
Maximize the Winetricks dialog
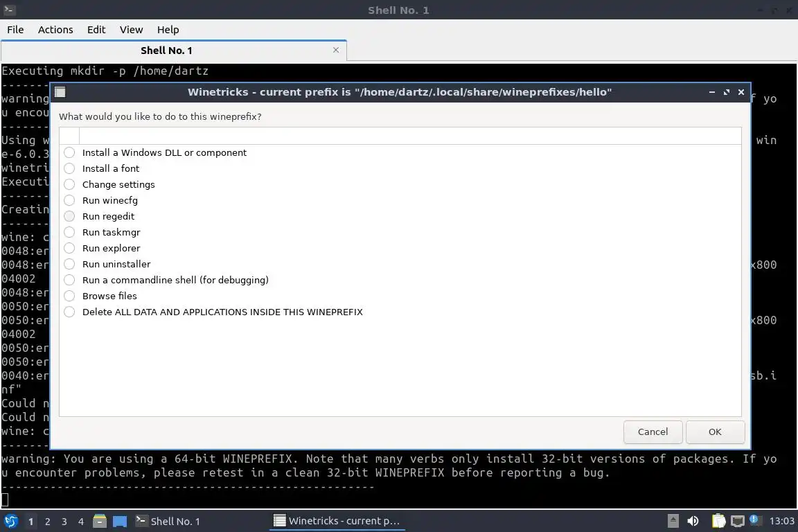[727, 92]
